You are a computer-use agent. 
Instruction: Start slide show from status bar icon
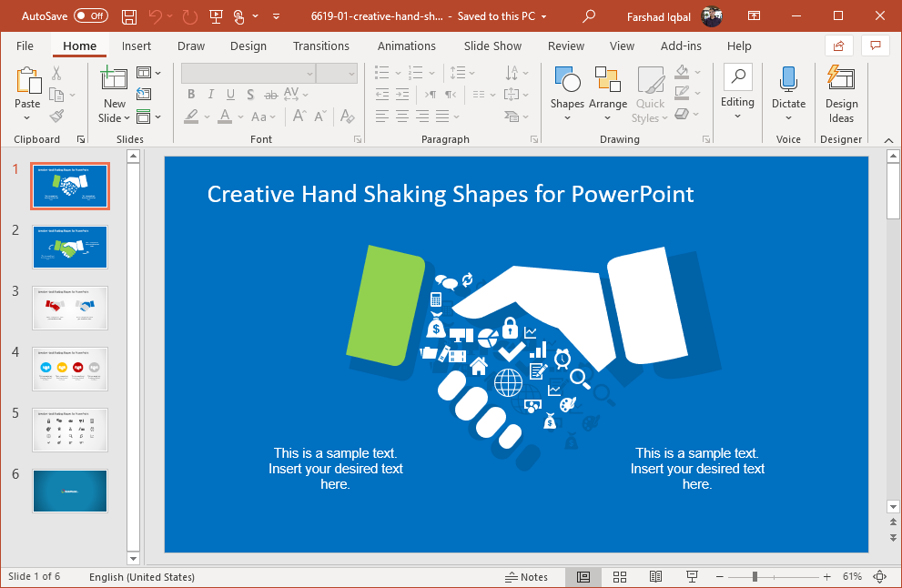692,577
